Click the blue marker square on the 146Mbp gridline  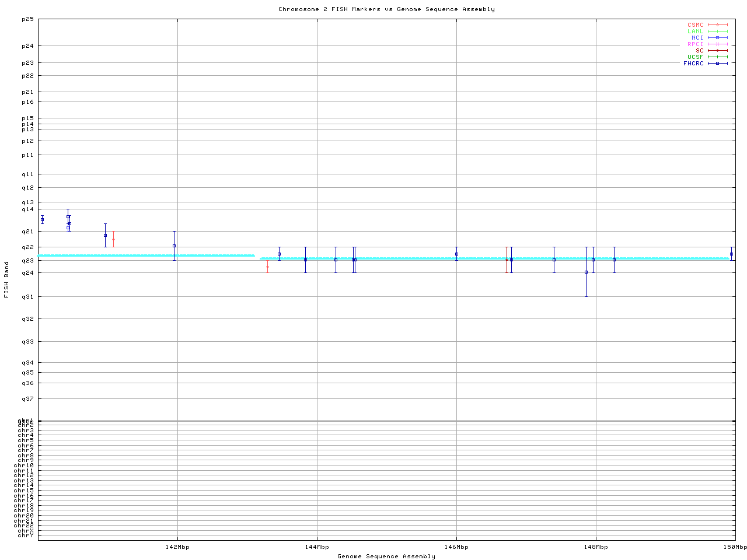tap(456, 254)
